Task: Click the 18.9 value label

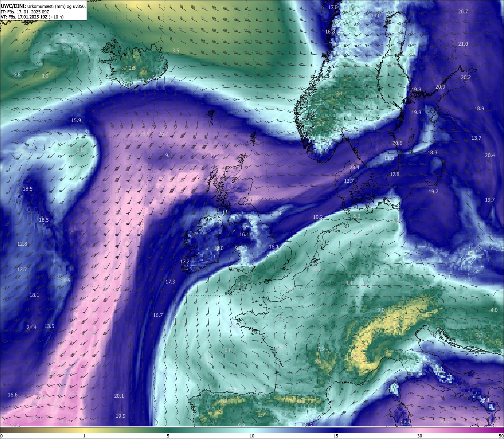Action: click(479, 108)
